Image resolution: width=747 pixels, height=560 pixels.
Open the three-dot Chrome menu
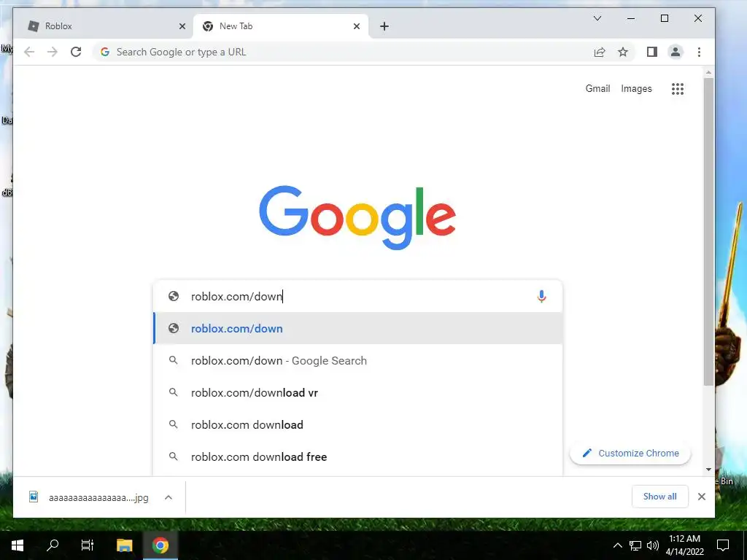pyautogui.click(x=699, y=52)
